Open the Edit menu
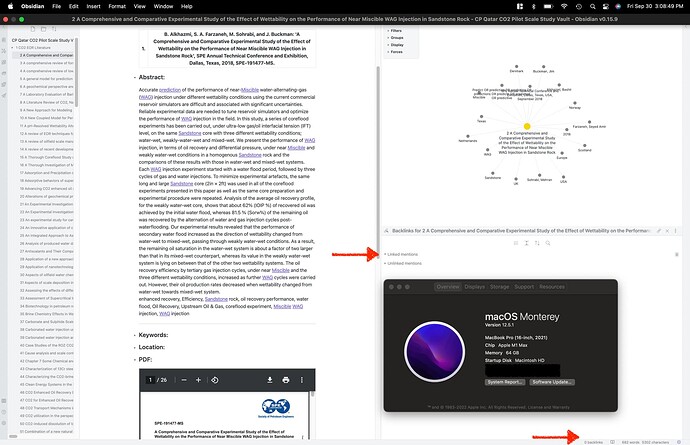 pos(73,6)
